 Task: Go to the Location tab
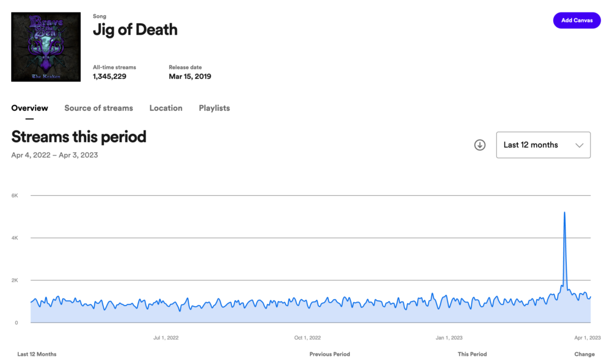(166, 108)
